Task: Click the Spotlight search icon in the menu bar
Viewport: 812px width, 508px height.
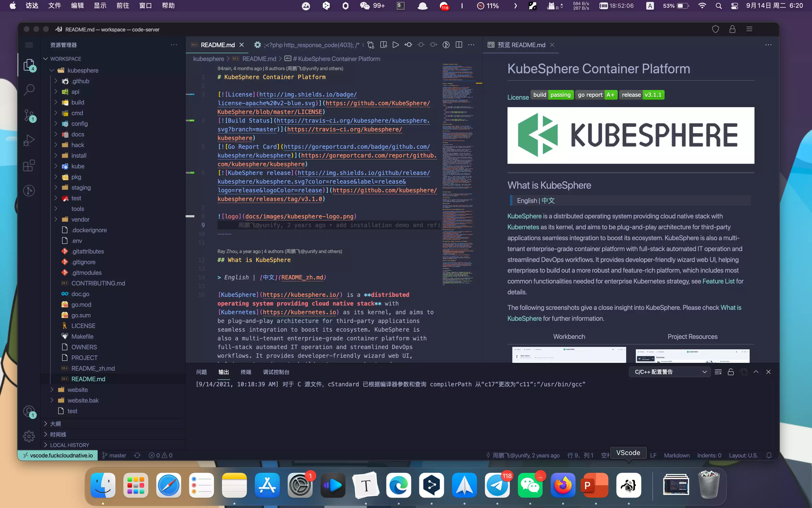Action: coord(718,6)
